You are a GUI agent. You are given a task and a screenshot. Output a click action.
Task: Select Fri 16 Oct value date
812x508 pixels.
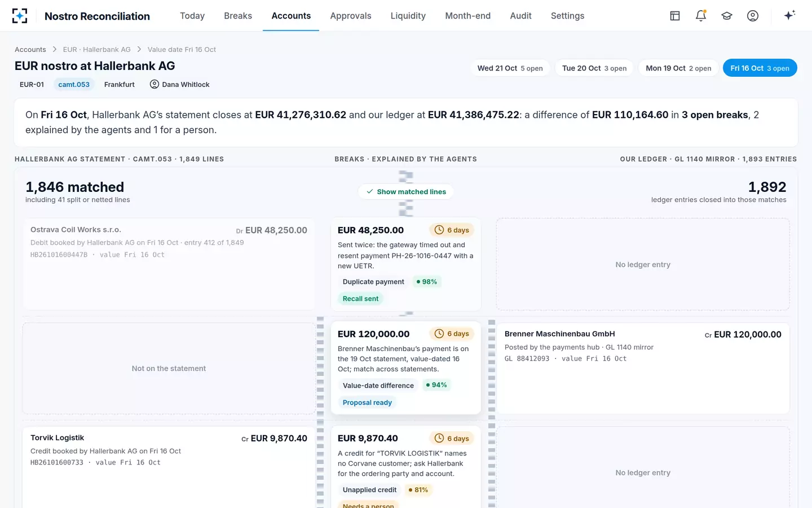click(x=760, y=68)
